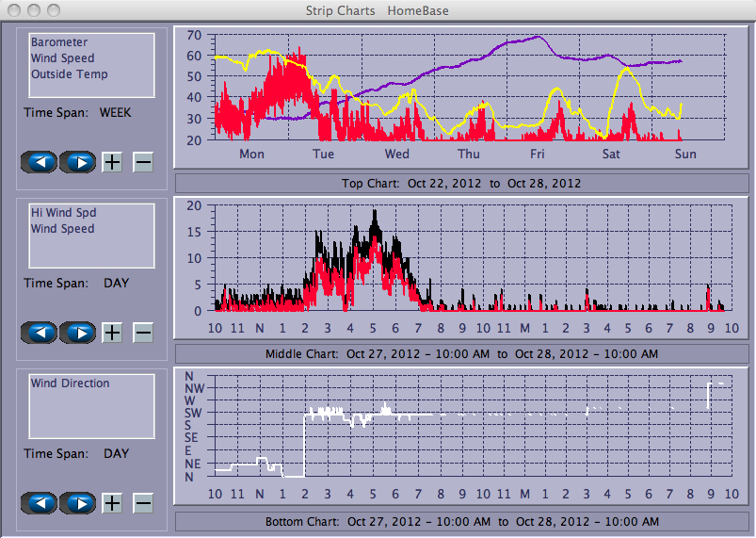Select Wind Direction in the bottom list
The image size is (756, 538).
(70, 383)
